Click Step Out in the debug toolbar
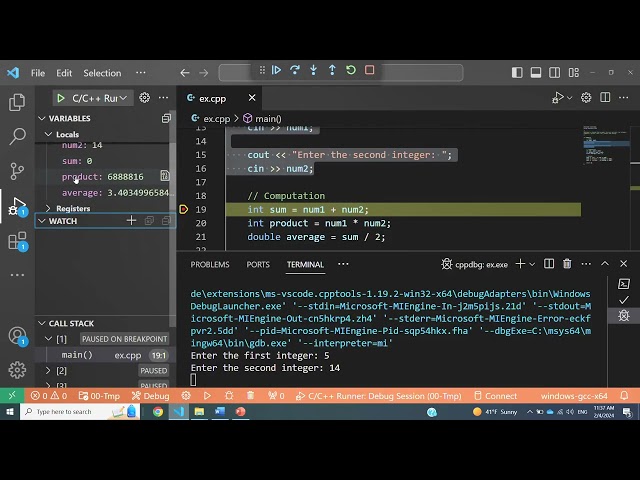The height and width of the screenshot is (480, 640). click(x=332, y=70)
